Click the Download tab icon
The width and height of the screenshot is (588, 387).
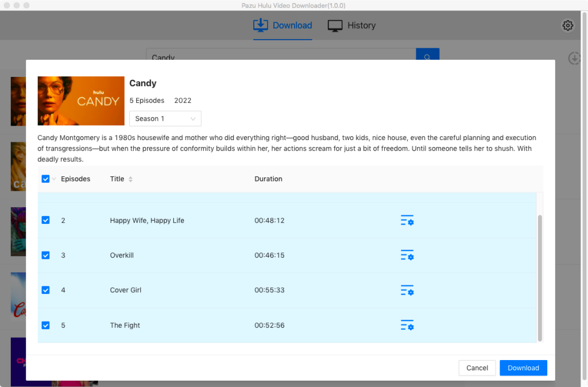[260, 25]
